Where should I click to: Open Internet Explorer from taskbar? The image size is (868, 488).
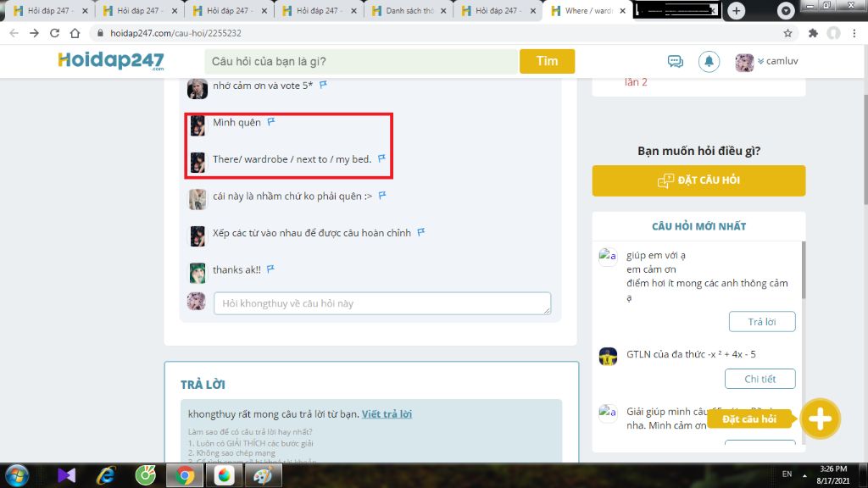106,475
